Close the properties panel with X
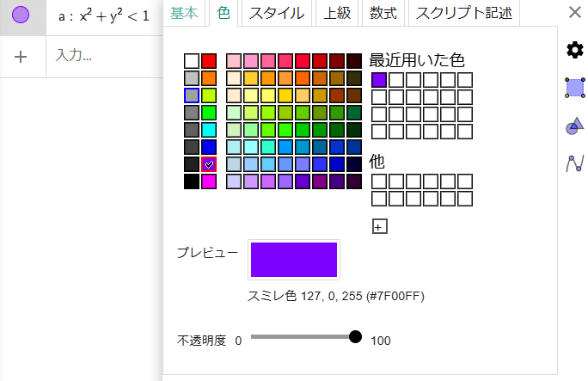Image resolution: width=588 pixels, height=381 pixels. 575,12
